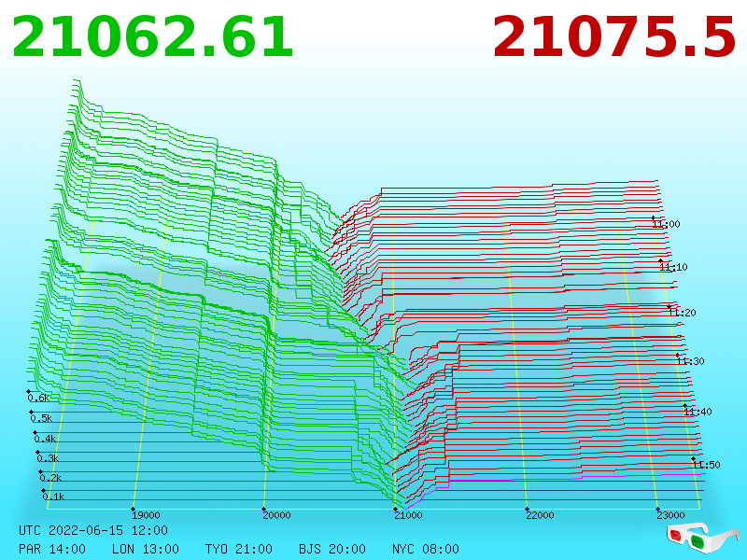This screenshot has height=560, width=747.
Task: Click the NYC 08:00 clock
Action: 426,549
